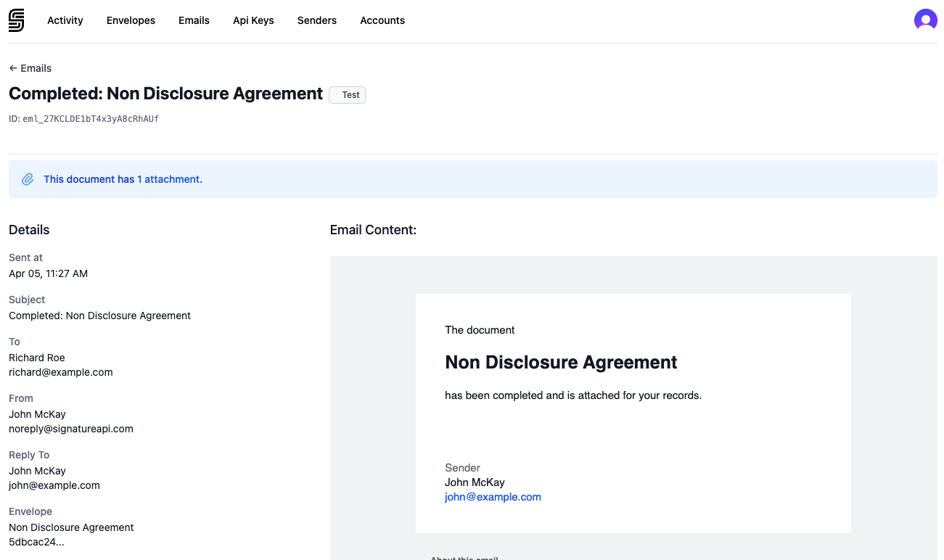This screenshot has height=560, width=944.
Task: Click the Emails breadcrumb link
Action: tap(36, 67)
